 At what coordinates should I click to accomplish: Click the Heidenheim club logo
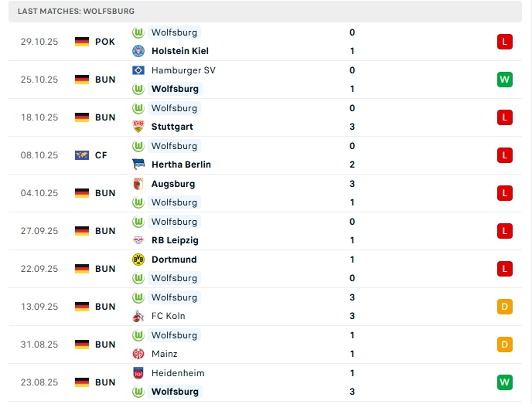(x=138, y=373)
